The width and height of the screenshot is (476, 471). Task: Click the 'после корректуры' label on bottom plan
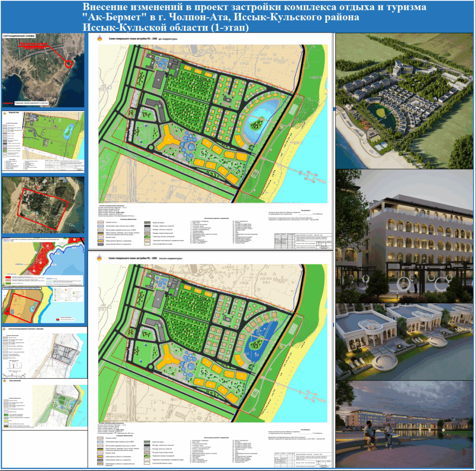pyautogui.click(x=170, y=258)
